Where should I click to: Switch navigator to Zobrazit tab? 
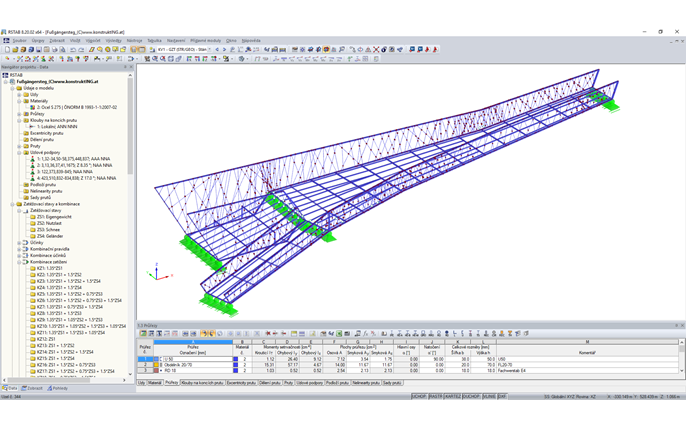(33, 388)
